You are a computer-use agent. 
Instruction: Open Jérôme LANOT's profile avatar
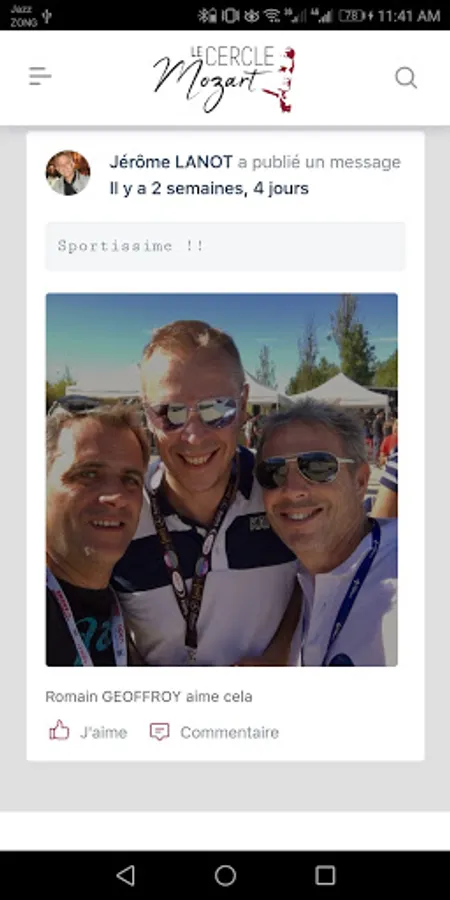click(x=68, y=173)
